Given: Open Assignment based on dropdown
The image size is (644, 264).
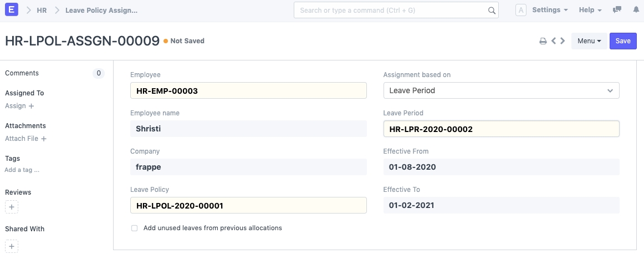Looking at the screenshot, I should [501, 90].
